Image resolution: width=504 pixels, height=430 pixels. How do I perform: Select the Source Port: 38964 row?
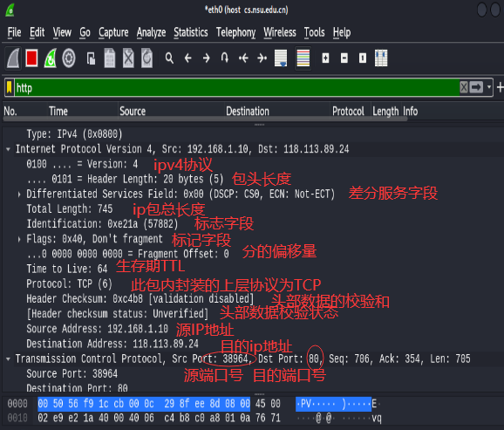coord(72,373)
